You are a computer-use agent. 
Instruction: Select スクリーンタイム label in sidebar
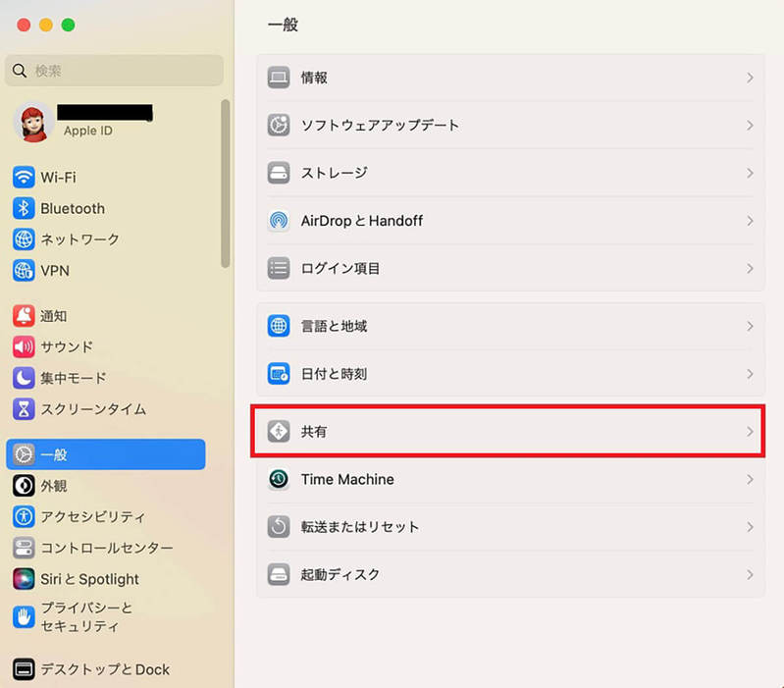click(93, 409)
